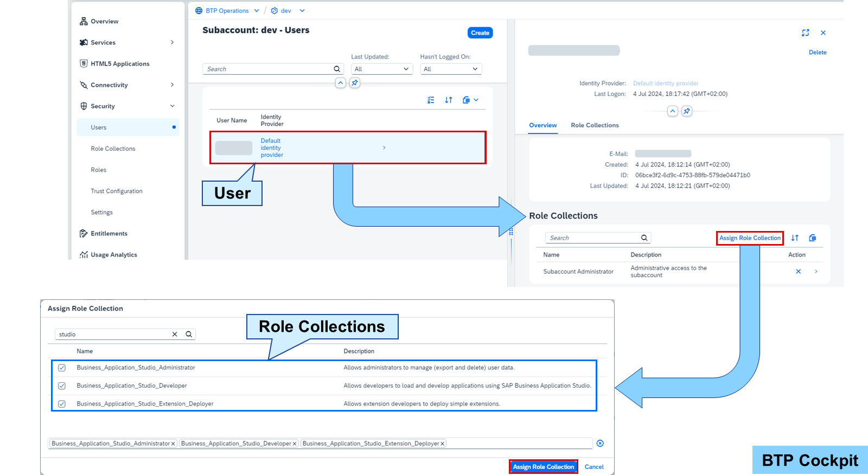The height and width of the screenshot is (475, 868).
Task: Pin the user details header
Action: coord(687,111)
